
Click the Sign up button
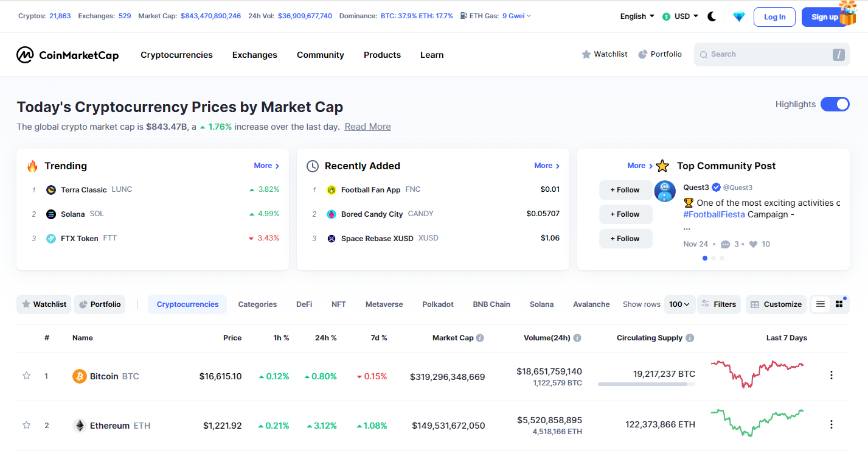(x=825, y=17)
